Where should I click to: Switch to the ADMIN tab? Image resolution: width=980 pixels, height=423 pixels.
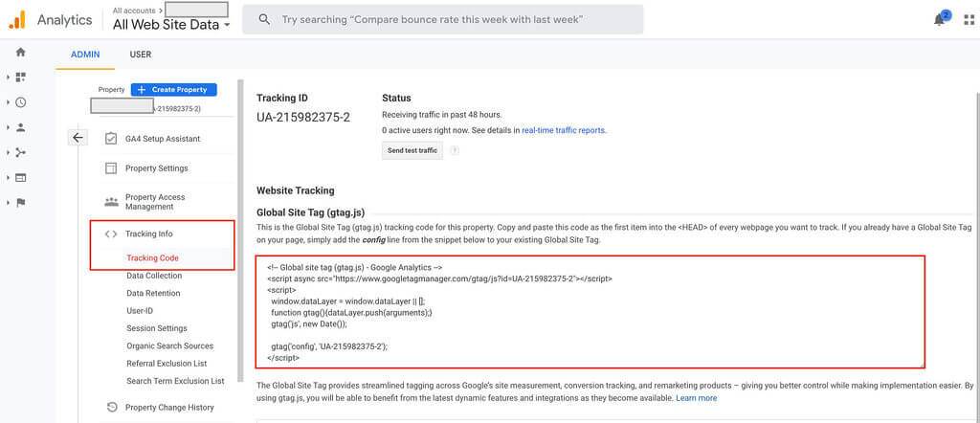click(x=85, y=55)
